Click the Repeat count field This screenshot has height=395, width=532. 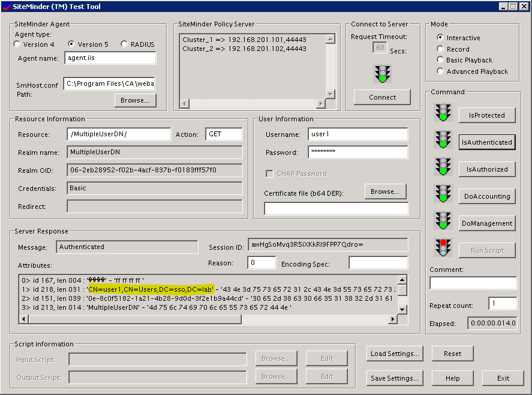pyautogui.click(x=503, y=303)
